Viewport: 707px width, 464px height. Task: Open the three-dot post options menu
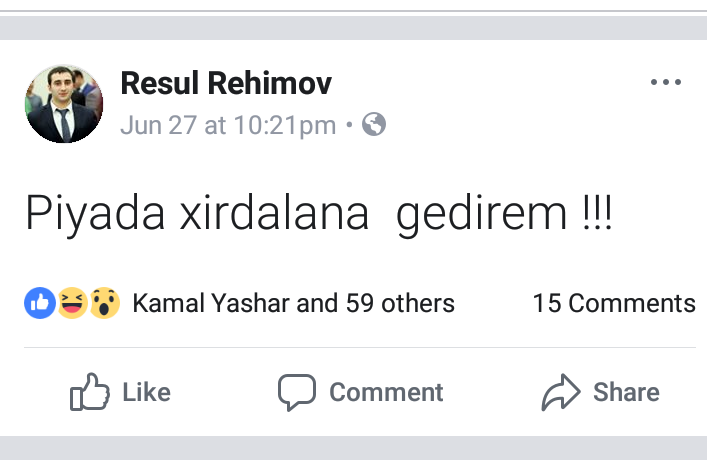665,83
